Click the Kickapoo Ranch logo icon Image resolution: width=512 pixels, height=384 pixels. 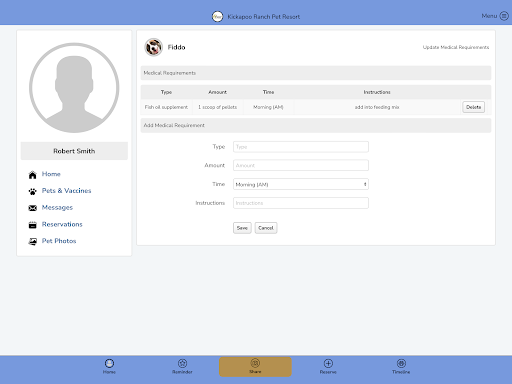217,16
